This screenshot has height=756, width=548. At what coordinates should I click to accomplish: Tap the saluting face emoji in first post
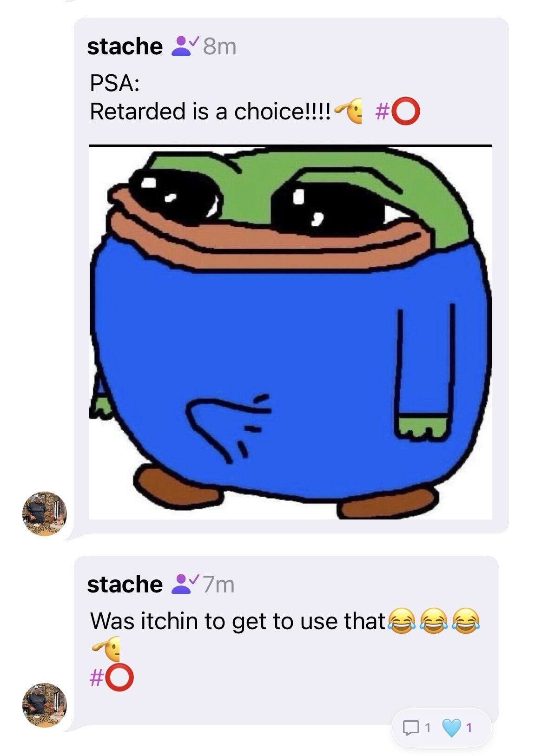[x=349, y=111]
